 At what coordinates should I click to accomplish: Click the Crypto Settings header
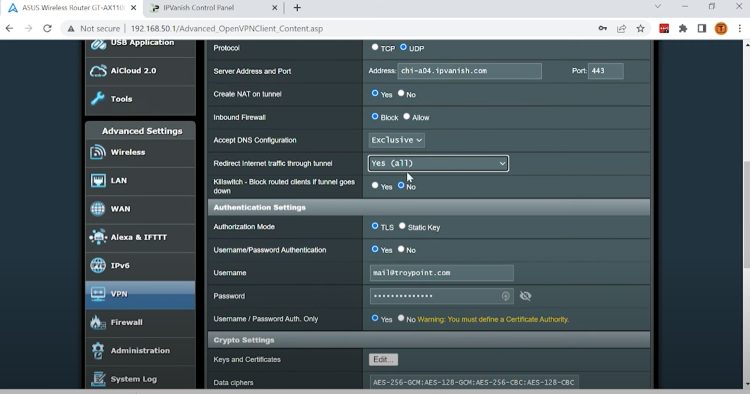tap(429, 340)
